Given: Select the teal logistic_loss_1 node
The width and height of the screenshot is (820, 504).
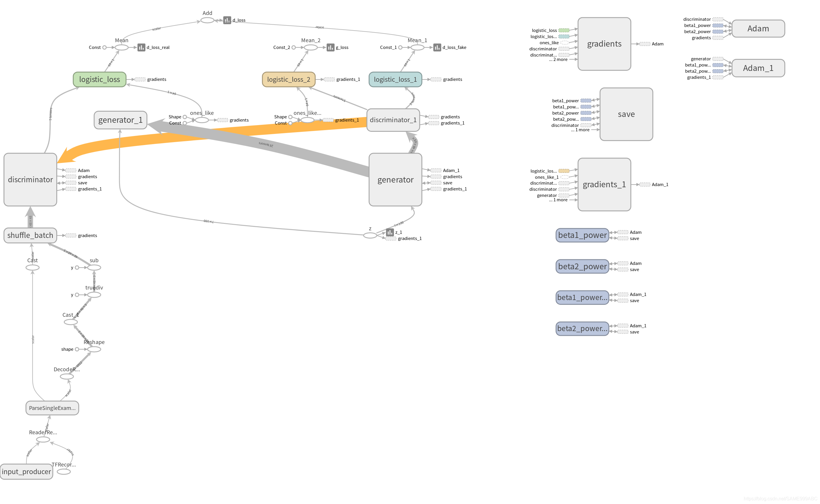Looking at the screenshot, I should [395, 79].
